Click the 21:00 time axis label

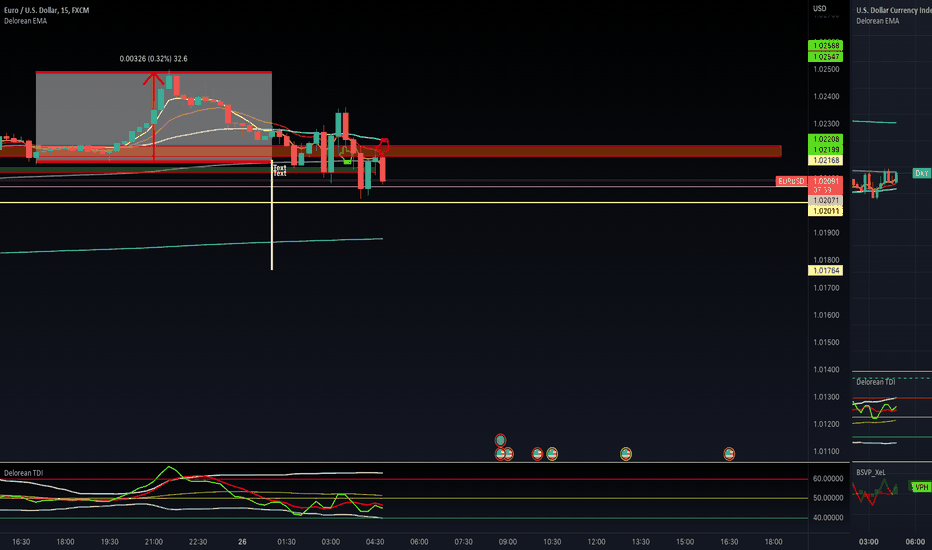click(x=154, y=542)
